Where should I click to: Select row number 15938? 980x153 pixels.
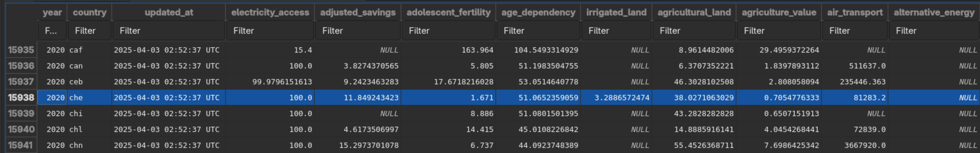click(21, 97)
